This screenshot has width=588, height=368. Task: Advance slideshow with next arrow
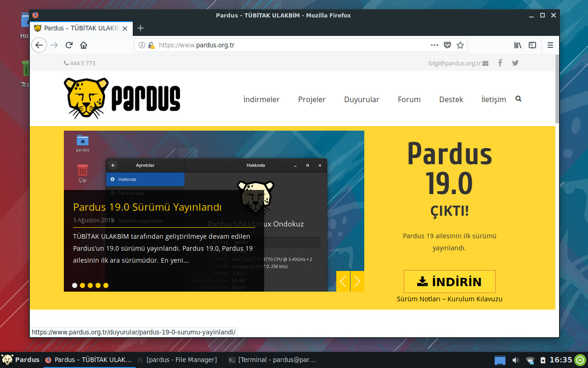pyautogui.click(x=357, y=281)
